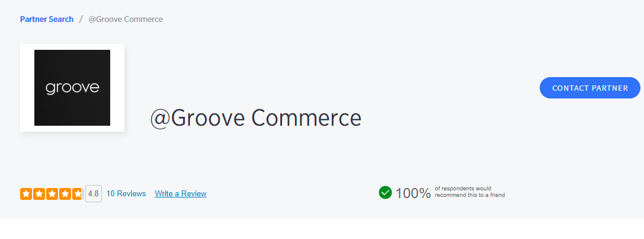Click the breadcrumb slash separator

[81, 19]
